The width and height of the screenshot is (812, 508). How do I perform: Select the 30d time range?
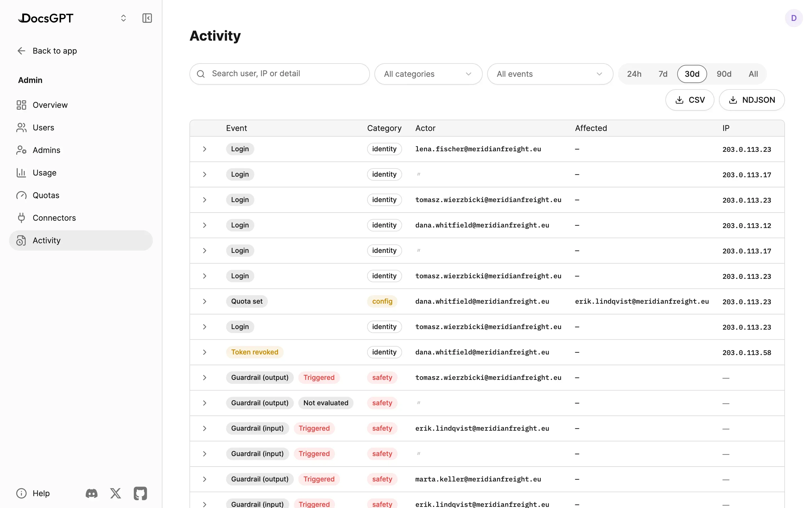pyautogui.click(x=692, y=74)
